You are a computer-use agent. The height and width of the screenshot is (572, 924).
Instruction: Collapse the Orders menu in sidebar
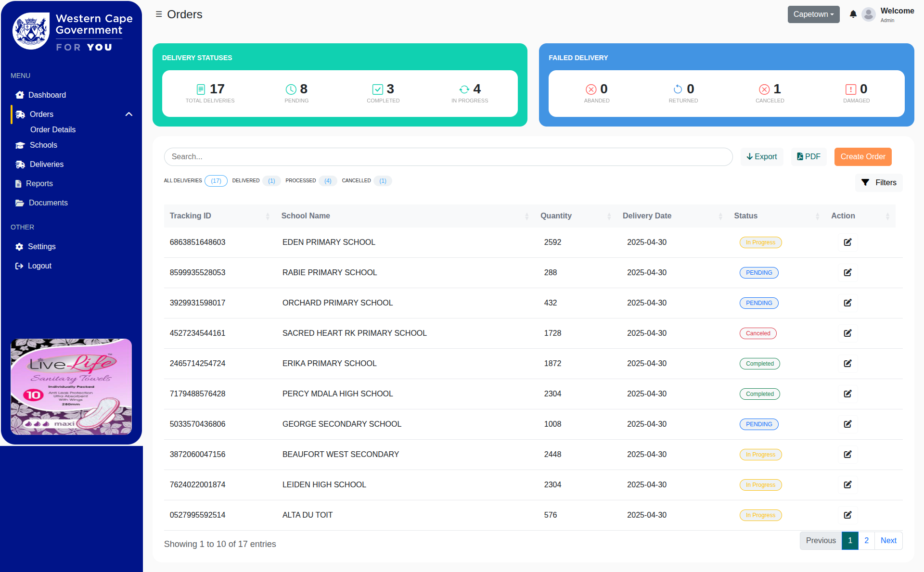pos(128,114)
